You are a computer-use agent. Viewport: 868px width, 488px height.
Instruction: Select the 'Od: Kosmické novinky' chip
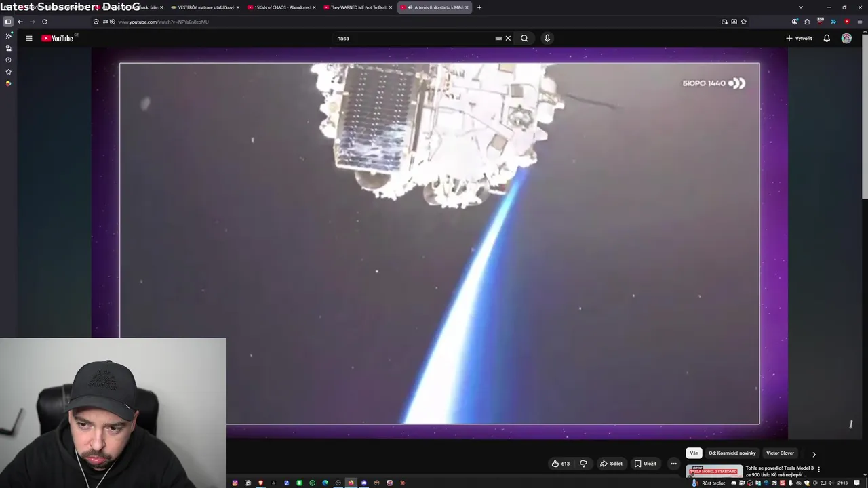click(x=732, y=453)
